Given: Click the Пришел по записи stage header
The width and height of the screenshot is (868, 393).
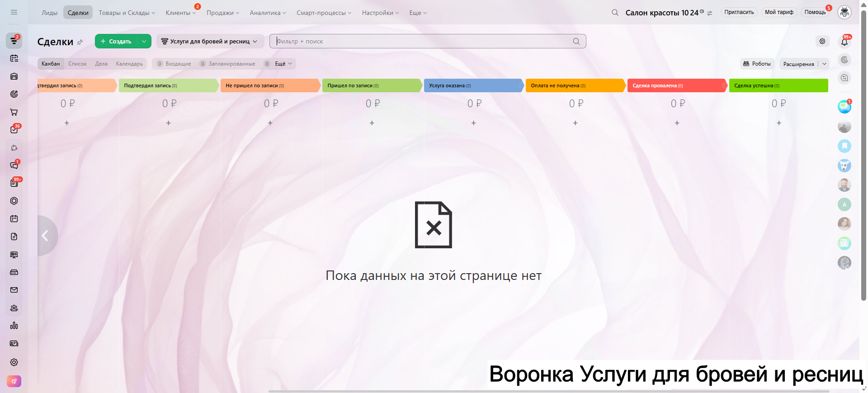Looking at the screenshot, I should 373,85.
